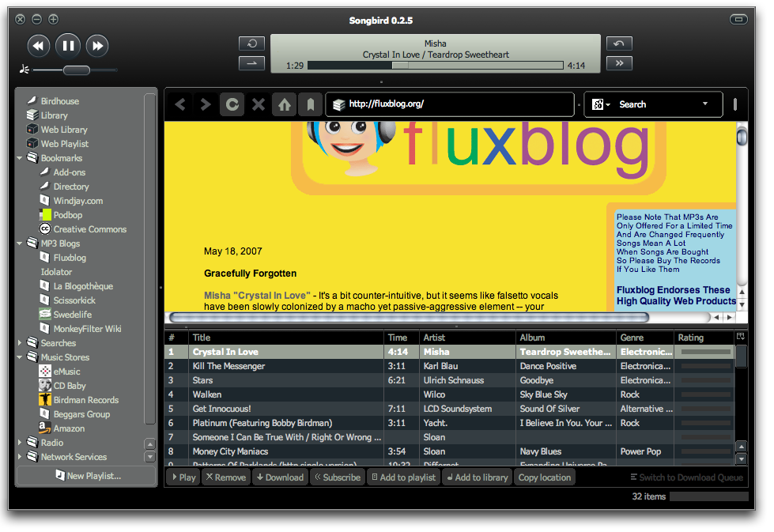Seek within the song progress bar
Image resolution: width=774 pixels, height=532 pixels.
pyautogui.click(x=436, y=65)
